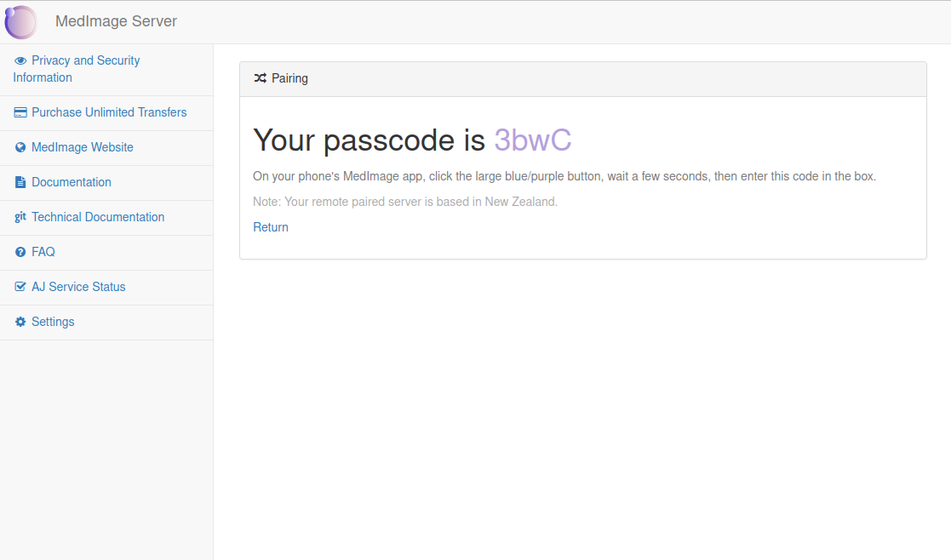Click the Pairing panel heading text
The width and height of the screenshot is (951, 560).
[290, 78]
